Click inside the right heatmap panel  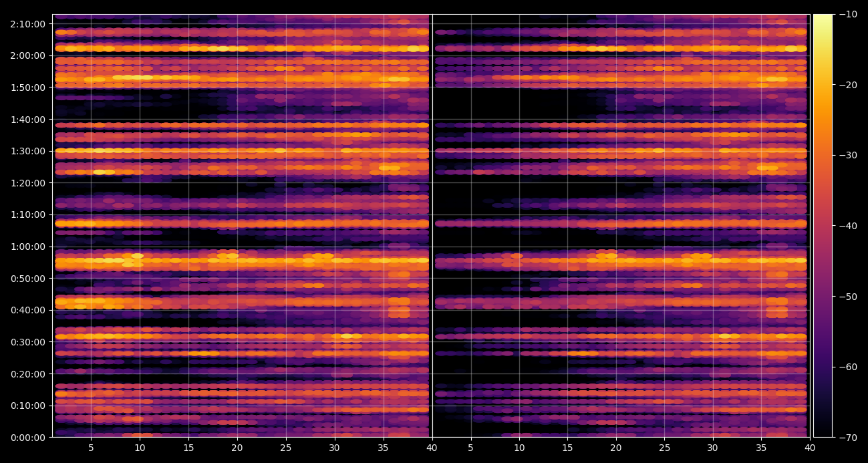point(621,226)
